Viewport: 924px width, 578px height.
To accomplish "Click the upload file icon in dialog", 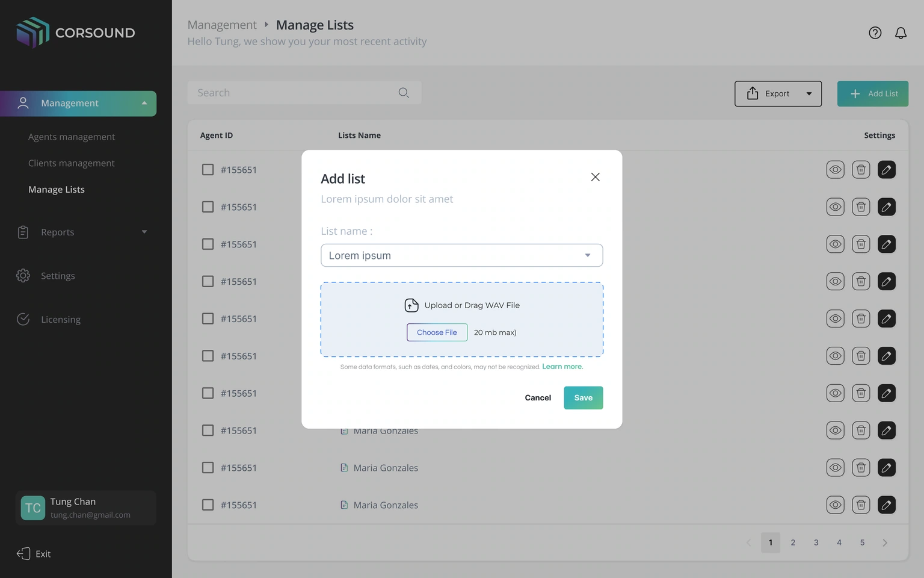I will click(x=411, y=305).
